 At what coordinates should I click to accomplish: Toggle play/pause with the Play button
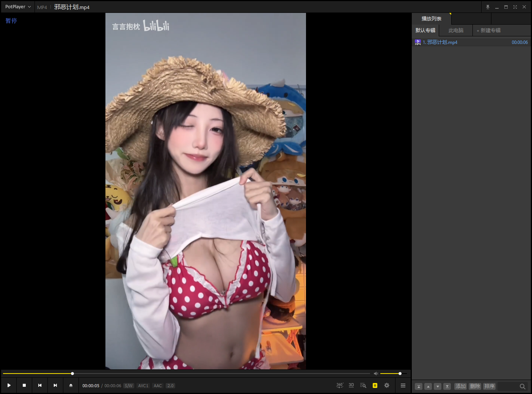[8, 385]
